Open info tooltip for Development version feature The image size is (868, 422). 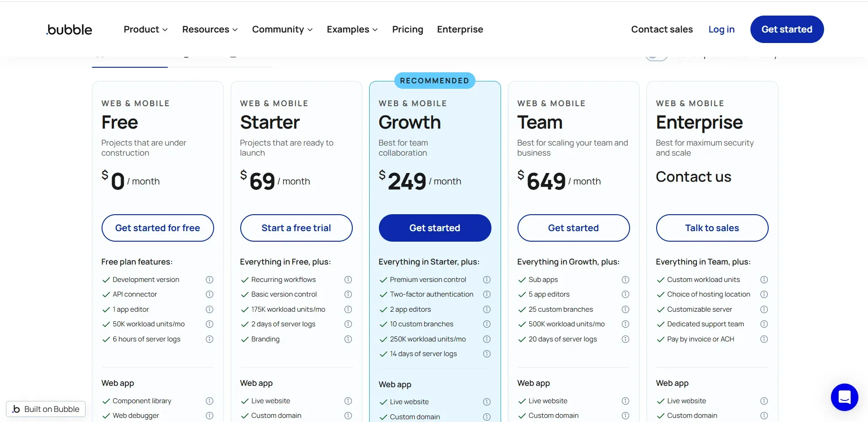coord(210,280)
